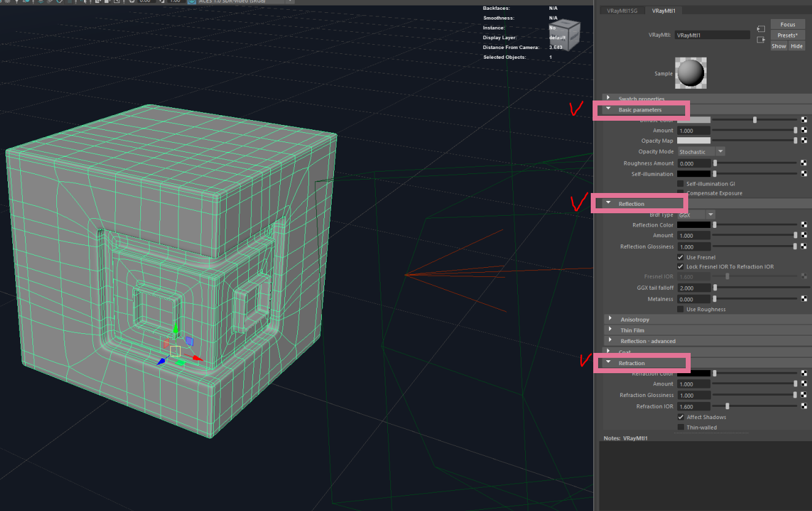The height and width of the screenshot is (511, 812).
Task: Click the GGX tail falloff slider handle
Action: 715,288
